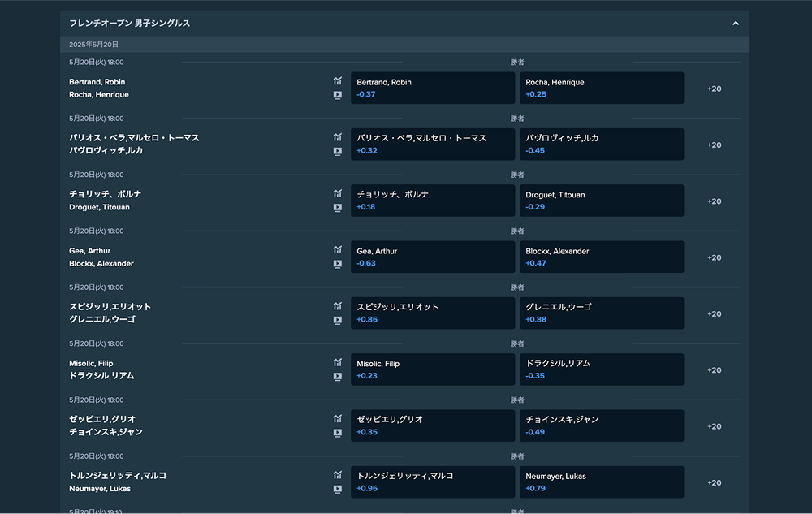Choose トルンジェリッティ,マルコ odds +0.96
The width and height of the screenshot is (812, 514).
coord(433,482)
